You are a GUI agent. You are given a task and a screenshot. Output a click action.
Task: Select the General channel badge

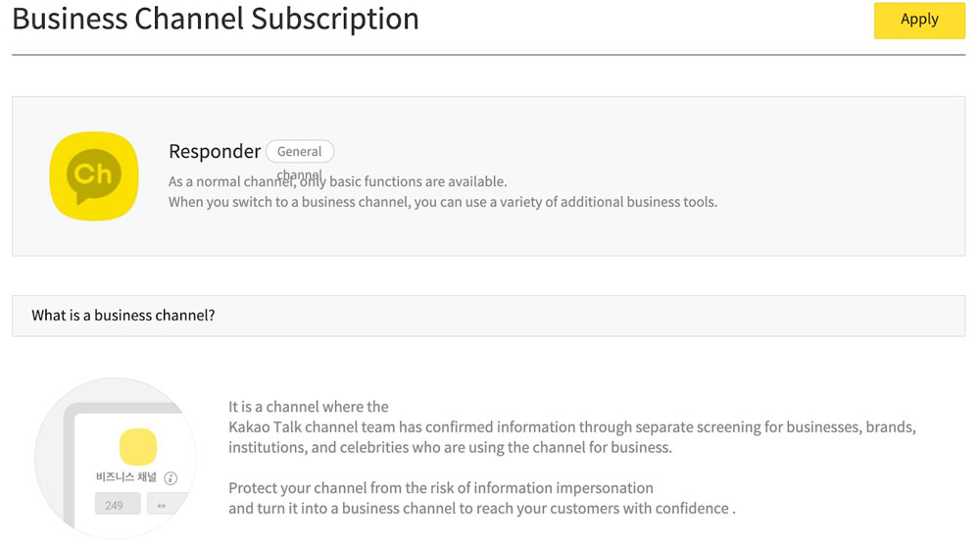point(300,152)
